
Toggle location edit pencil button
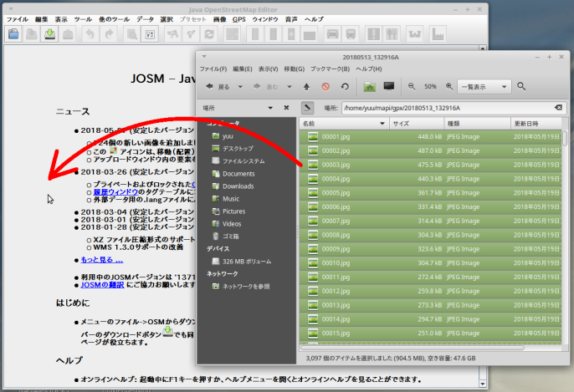(308, 108)
